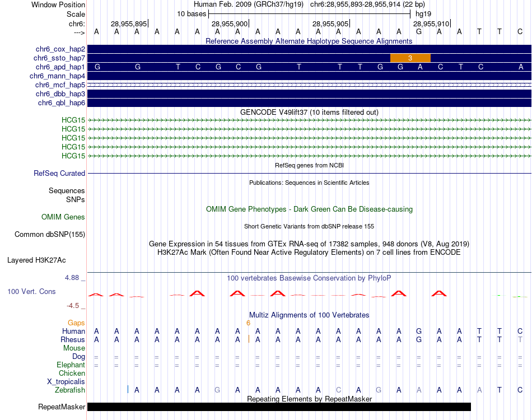
Task: Open the OMIM Gene Phenotypes track title
Action: (x=309, y=209)
